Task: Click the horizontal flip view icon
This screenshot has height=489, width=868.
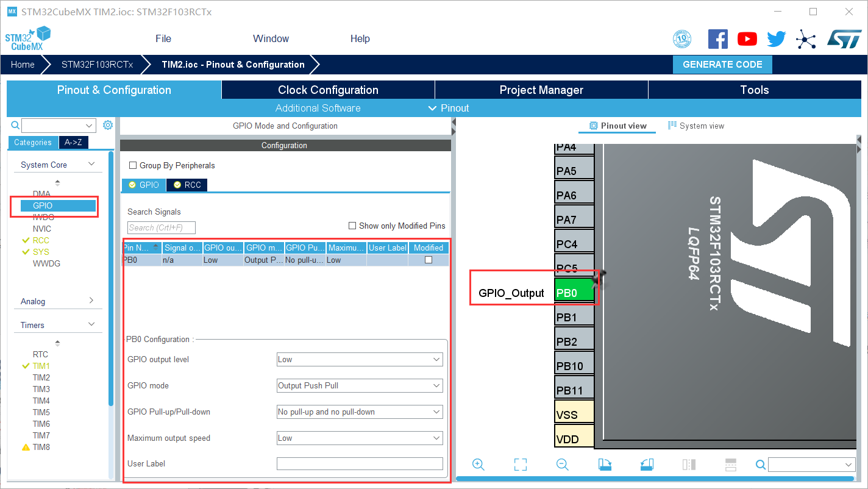Action: 689,465
